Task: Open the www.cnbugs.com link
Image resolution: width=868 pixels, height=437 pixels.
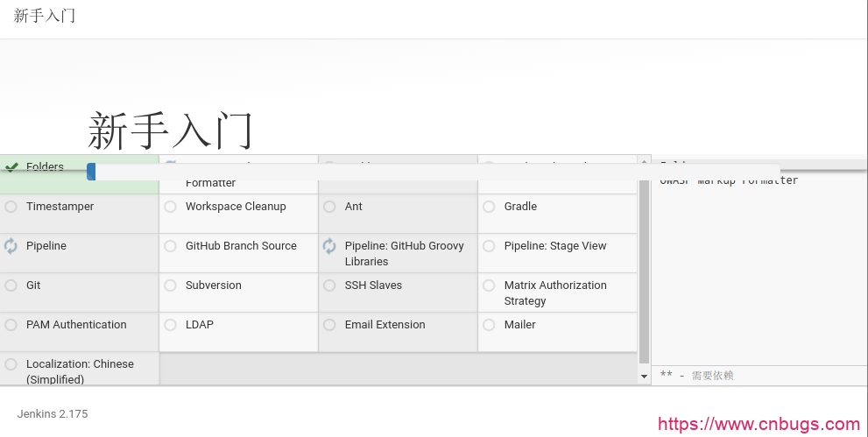Action: tap(759, 425)
